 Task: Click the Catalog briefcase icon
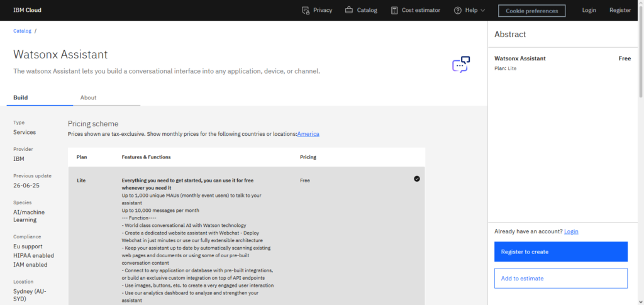[x=348, y=10]
